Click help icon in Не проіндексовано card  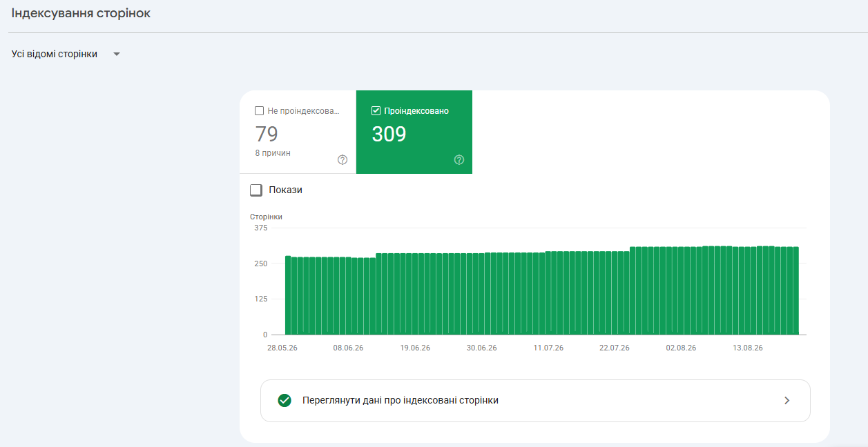pos(343,160)
